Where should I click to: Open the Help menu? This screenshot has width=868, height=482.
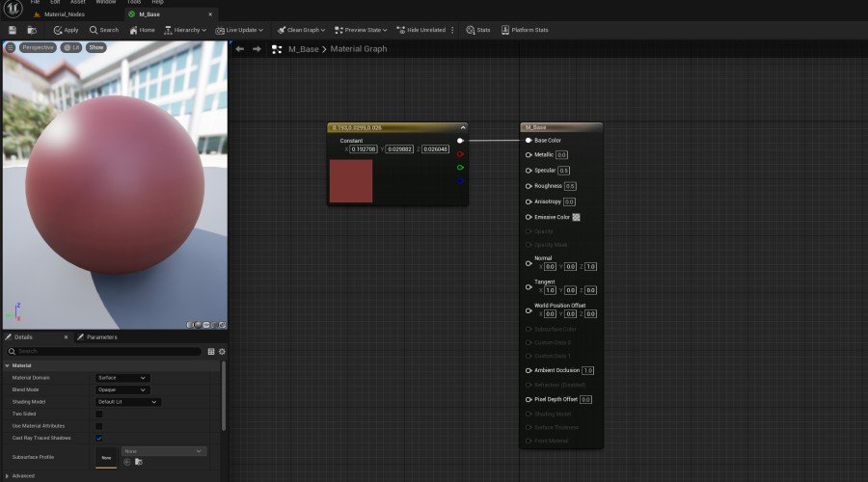[x=158, y=2]
